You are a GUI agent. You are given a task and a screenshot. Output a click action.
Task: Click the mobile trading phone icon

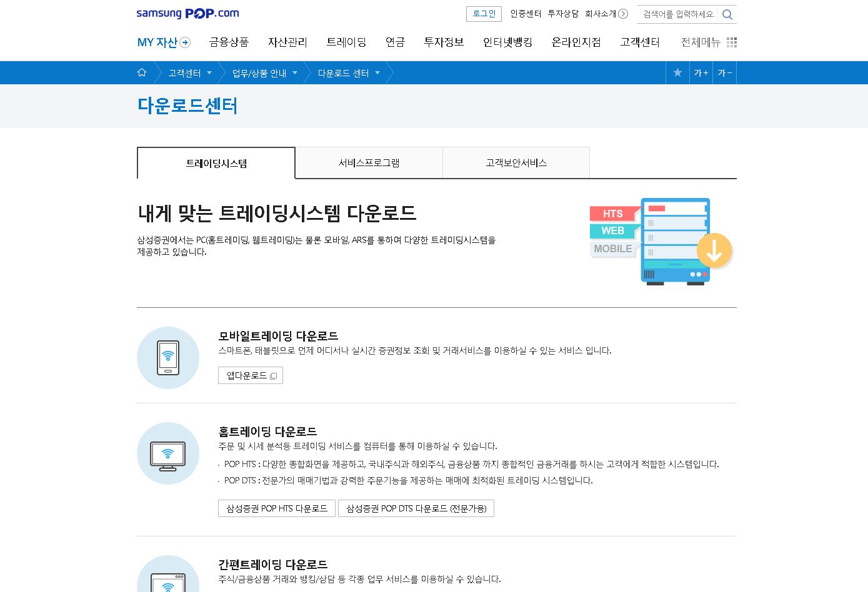point(168,358)
